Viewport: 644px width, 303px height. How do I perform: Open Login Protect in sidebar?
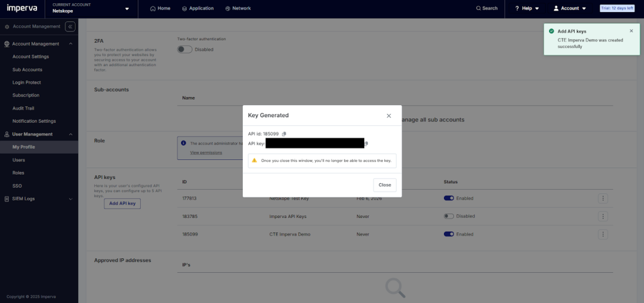26,83
